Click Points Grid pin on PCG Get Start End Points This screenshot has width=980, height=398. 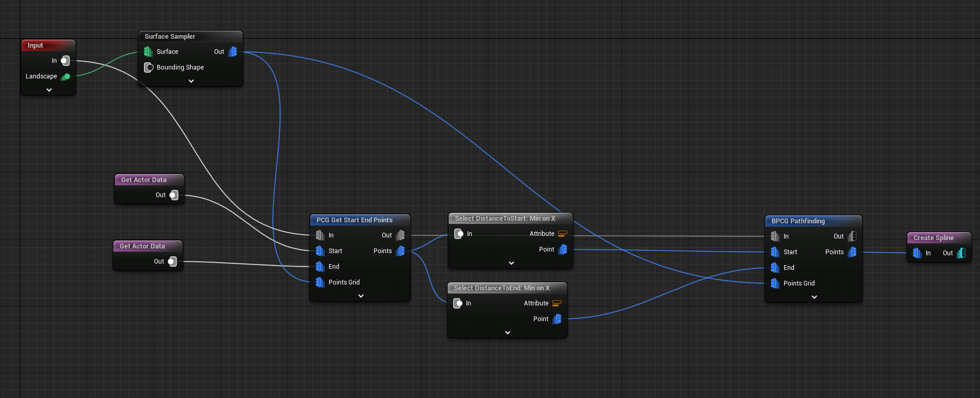click(x=320, y=282)
